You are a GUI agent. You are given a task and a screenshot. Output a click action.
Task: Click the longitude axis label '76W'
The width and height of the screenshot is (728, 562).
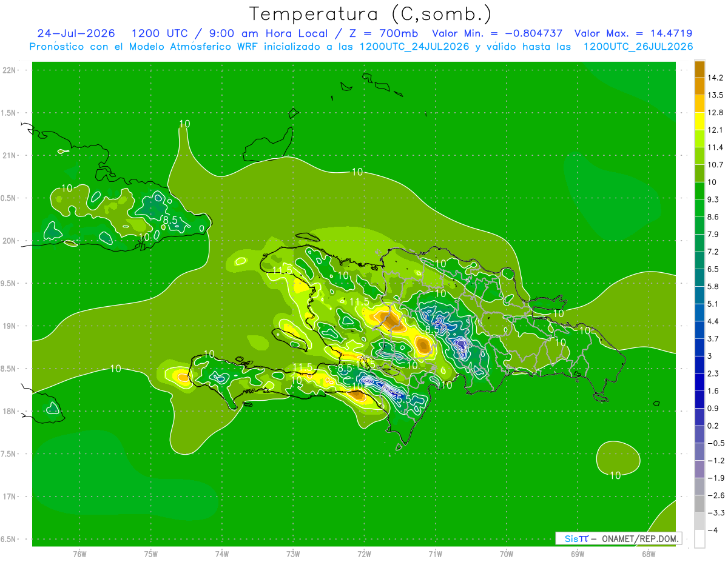79,554
